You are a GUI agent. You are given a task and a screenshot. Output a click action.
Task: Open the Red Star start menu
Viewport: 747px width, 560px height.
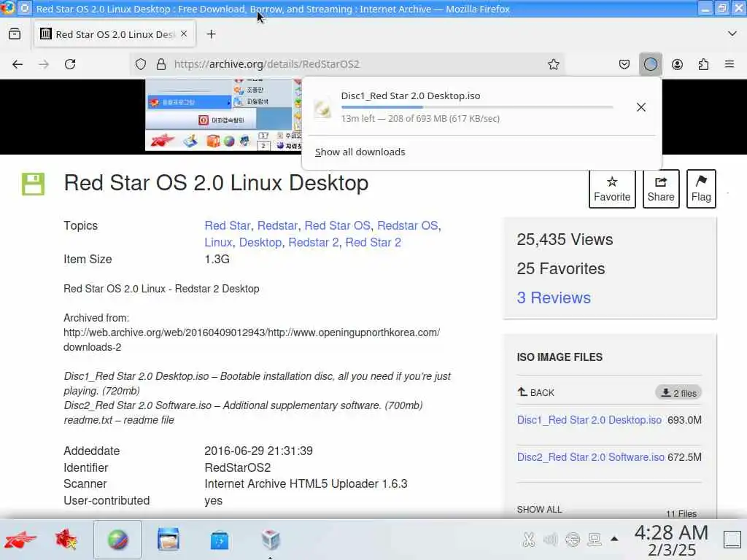(x=20, y=540)
